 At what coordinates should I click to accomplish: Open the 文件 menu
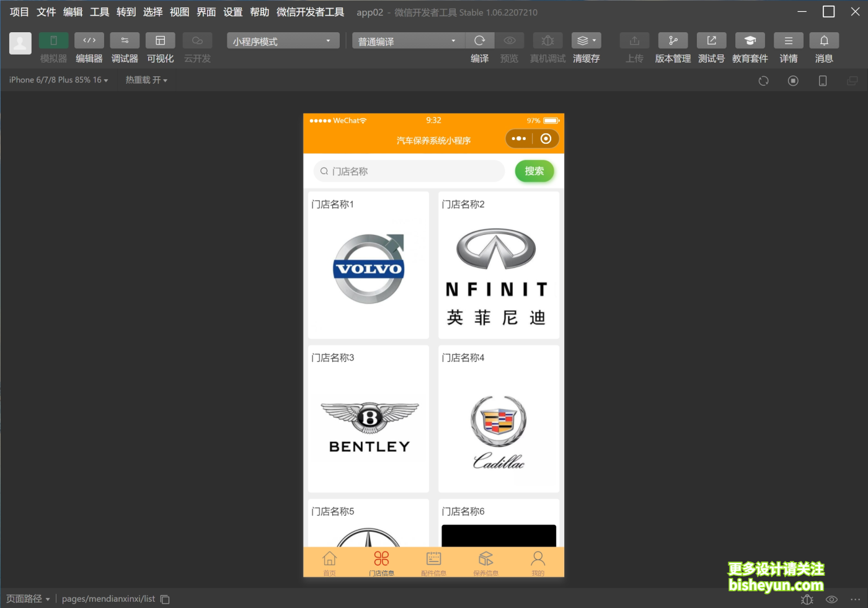click(46, 12)
